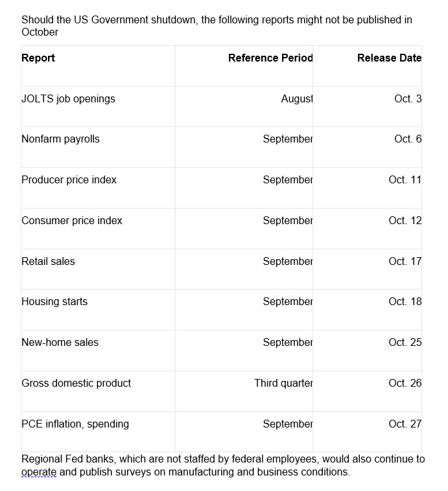Click the Oct. 3 release date
The image size is (448, 491).
pos(408,99)
